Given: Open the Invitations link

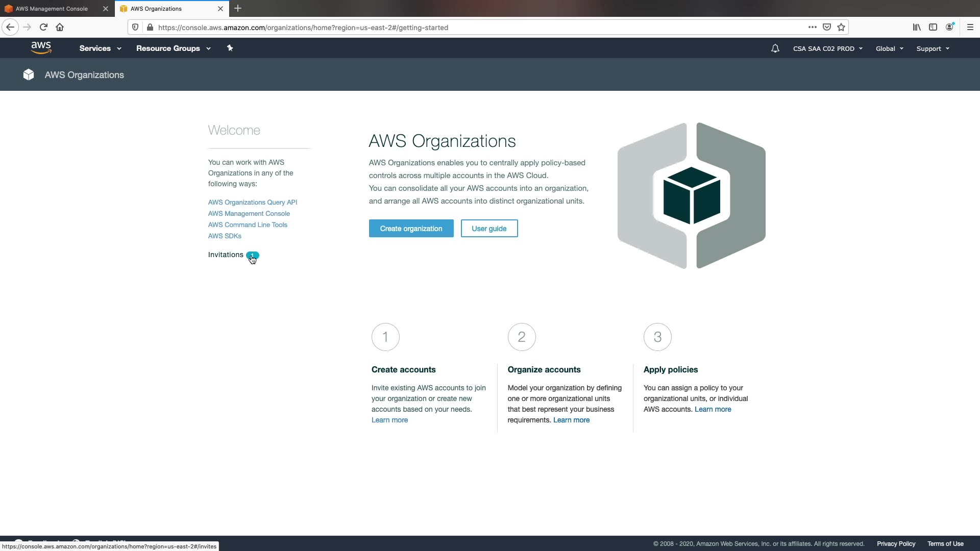Looking at the screenshot, I should click(226, 255).
